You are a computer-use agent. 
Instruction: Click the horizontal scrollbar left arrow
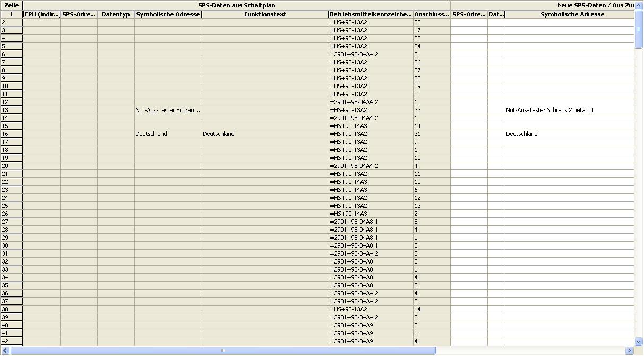(x=5, y=351)
